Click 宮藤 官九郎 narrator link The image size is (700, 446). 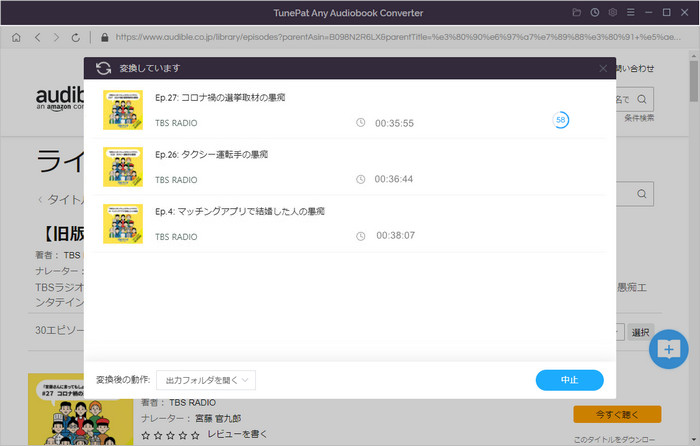[218, 418]
